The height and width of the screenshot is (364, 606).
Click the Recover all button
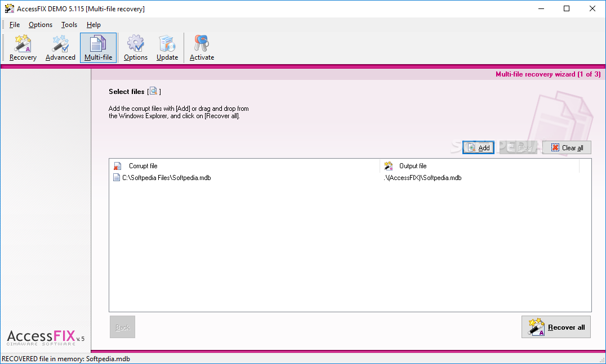556,327
